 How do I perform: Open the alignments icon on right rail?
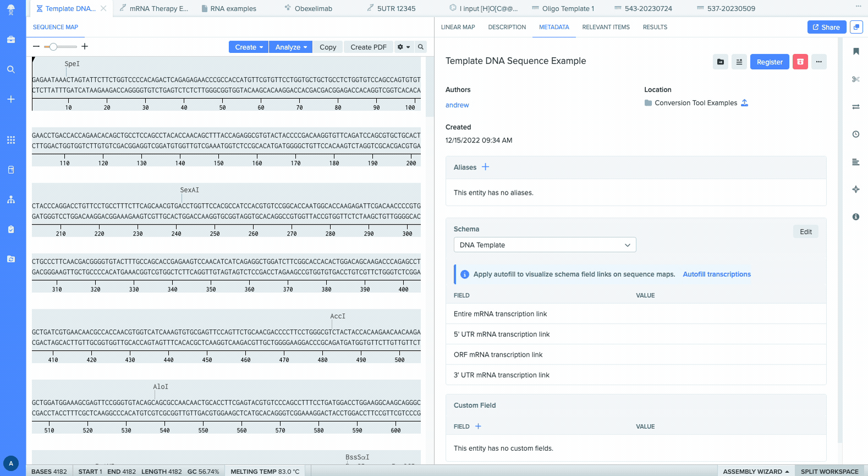pyautogui.click(x=856, y=162)
